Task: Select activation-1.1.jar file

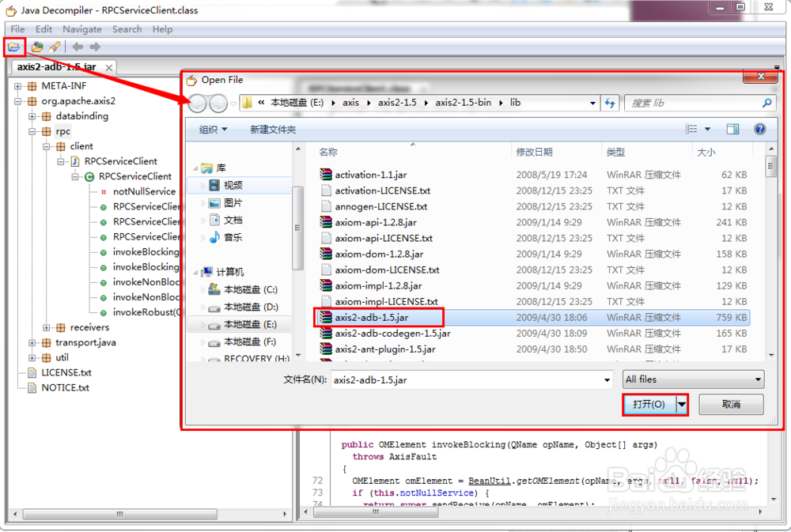Action: tap(371, 175)
